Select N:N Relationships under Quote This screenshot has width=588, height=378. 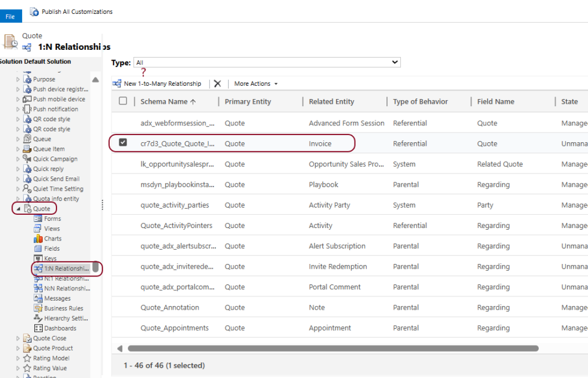click(60, 288)
